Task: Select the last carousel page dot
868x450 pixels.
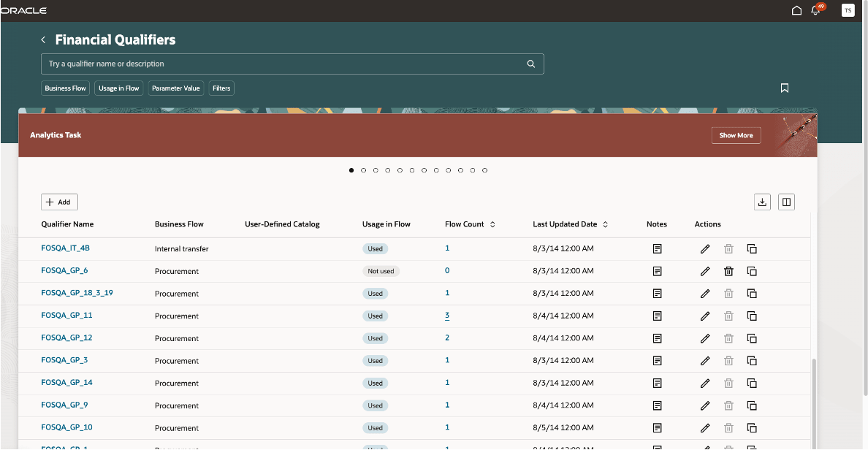Action: click(485, 170)
